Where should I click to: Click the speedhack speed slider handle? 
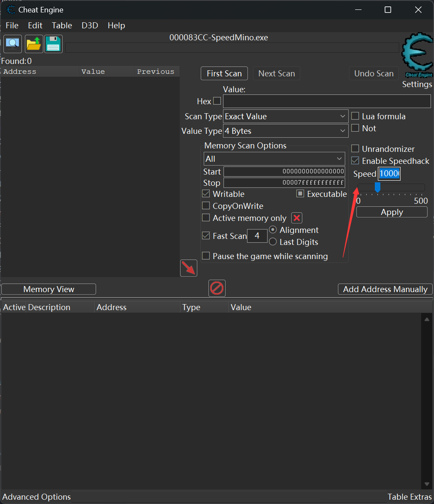pos(377,187)
